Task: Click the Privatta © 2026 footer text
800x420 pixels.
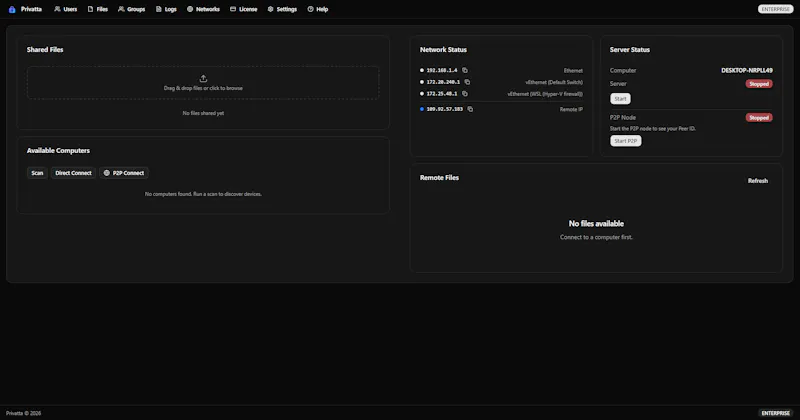Action: [23, 413]
